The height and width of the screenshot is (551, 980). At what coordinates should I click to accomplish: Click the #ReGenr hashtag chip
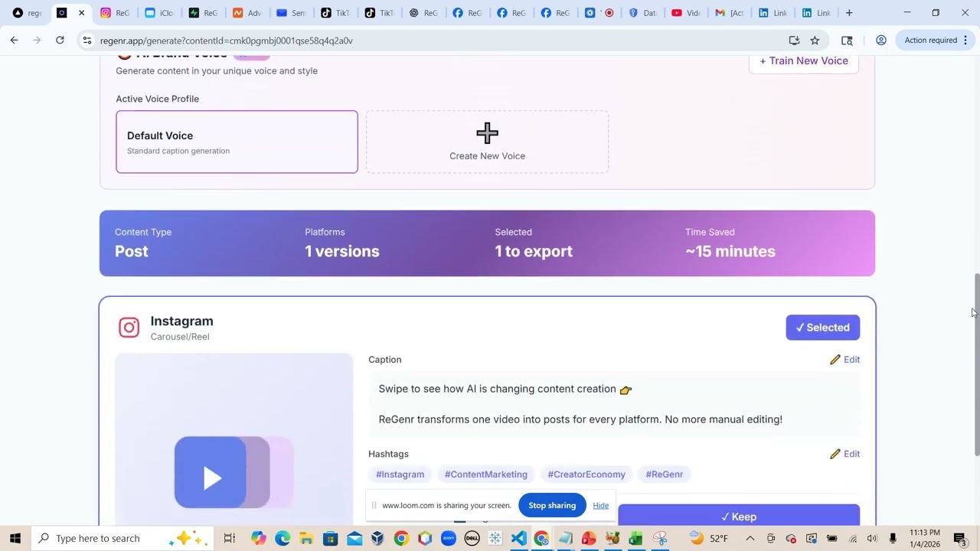coord(664,474)
